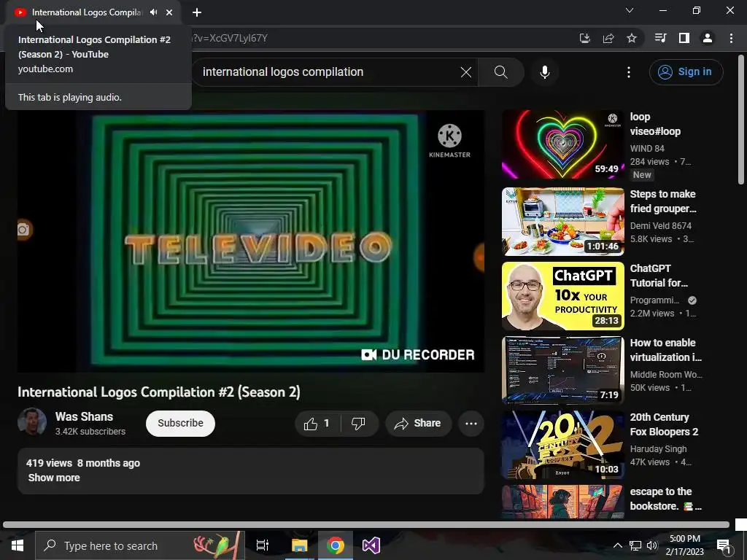This screenshot has height=560, width=747.
Task: Click the Middle Room channel name
Action: click(x=666, y=375)
